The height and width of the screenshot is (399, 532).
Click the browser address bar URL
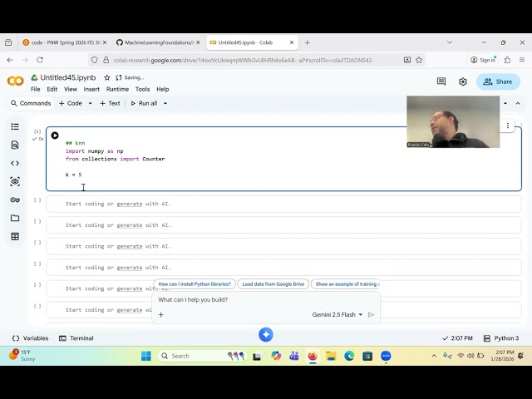(243, 60)
